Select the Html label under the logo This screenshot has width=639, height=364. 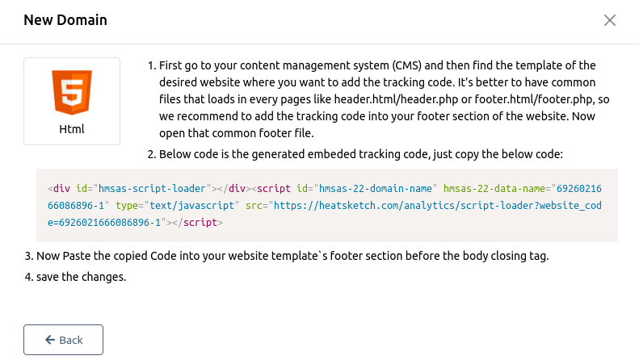coord(72,128)
